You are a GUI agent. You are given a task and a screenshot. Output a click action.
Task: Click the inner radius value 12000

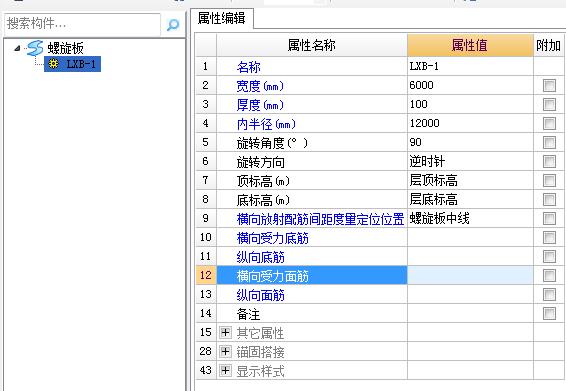point(470,123)
